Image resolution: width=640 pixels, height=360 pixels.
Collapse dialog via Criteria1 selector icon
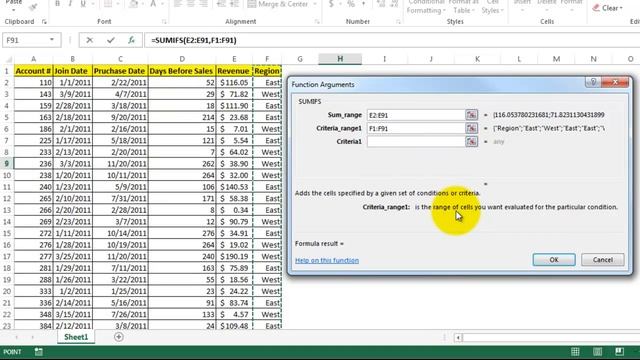471,142
